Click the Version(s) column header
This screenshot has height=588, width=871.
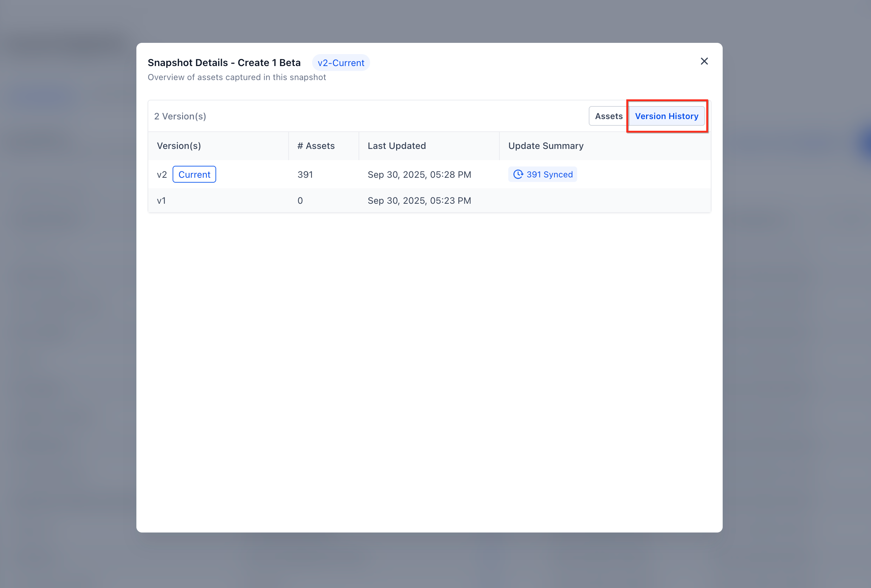179,146
